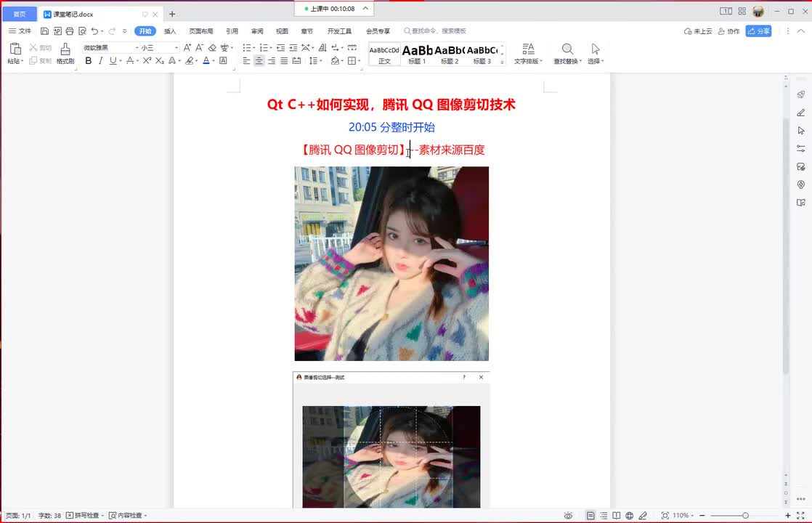Click the font color red A swatch

(x=206, y=60)
